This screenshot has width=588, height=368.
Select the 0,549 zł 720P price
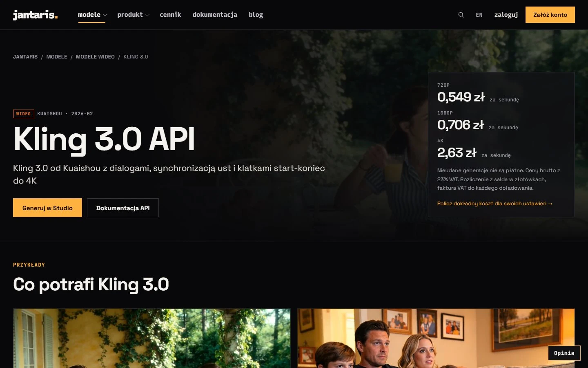click(461, 97)
